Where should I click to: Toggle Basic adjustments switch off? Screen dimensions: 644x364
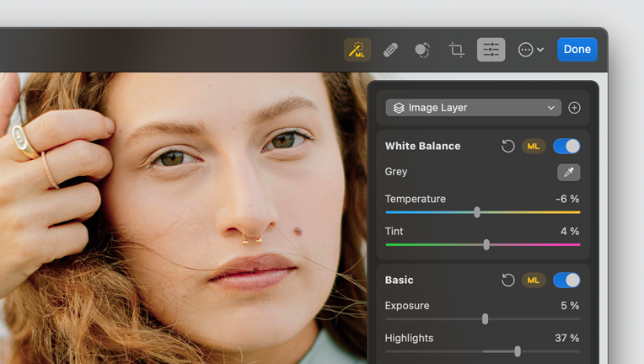[x=566, y=281]
